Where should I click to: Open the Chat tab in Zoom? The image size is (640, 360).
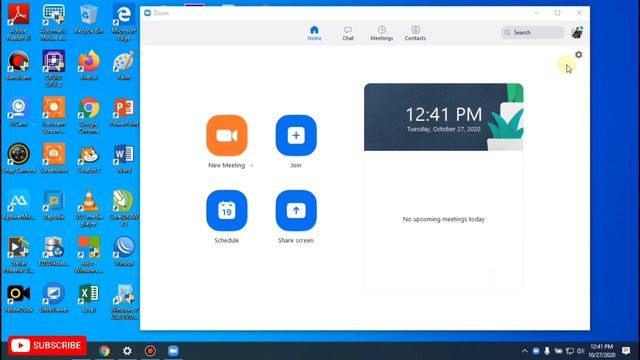click(x=348, y=33)
